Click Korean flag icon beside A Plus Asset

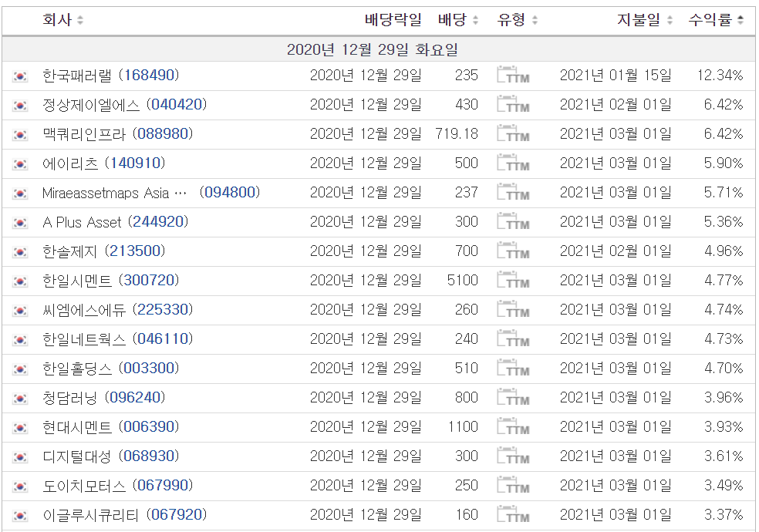tap(20, 223)
